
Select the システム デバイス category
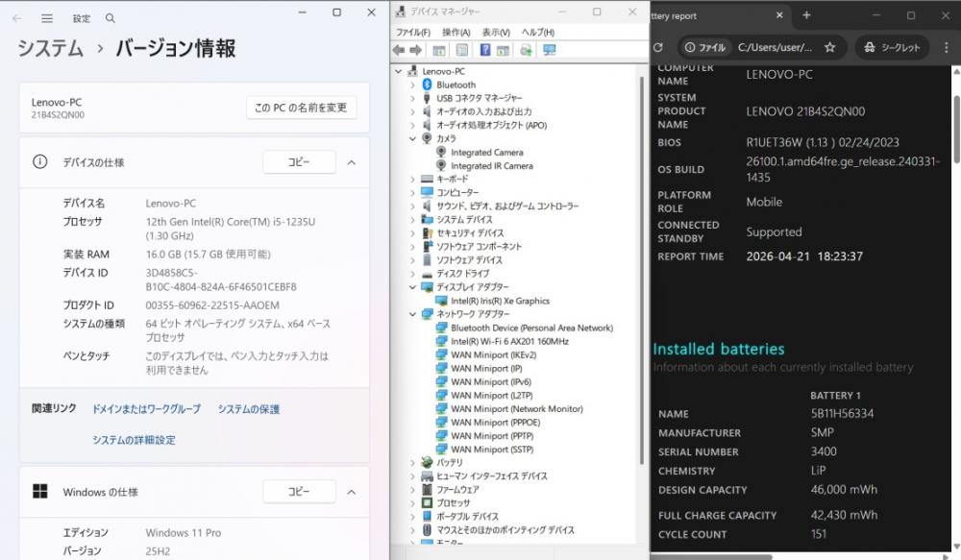coord(464,219)
